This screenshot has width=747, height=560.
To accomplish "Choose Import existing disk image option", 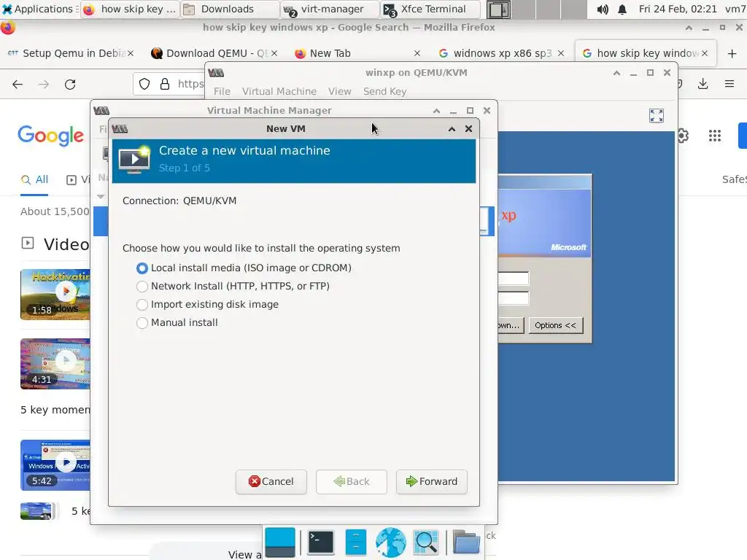I will coord(142,305).
